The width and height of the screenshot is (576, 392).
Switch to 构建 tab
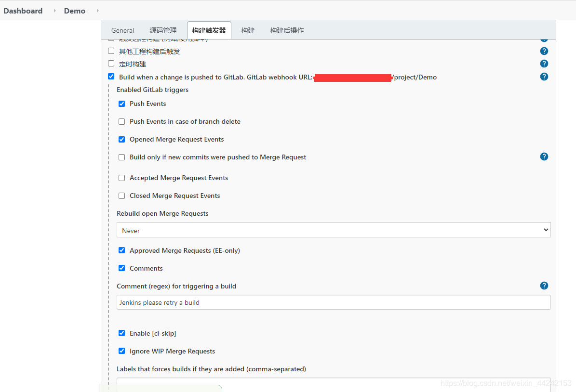click(x=248, y=30)
